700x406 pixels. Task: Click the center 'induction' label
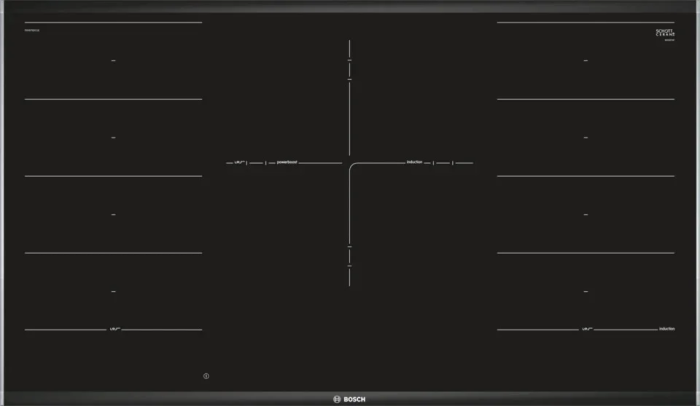pyautogui.click(x=414, y=162)
